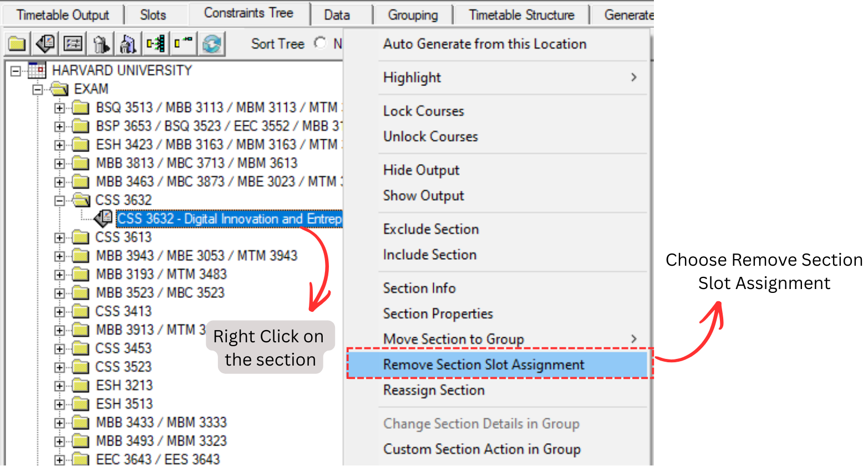Switch to the Timetable Structure tab

tap(521, 15)
